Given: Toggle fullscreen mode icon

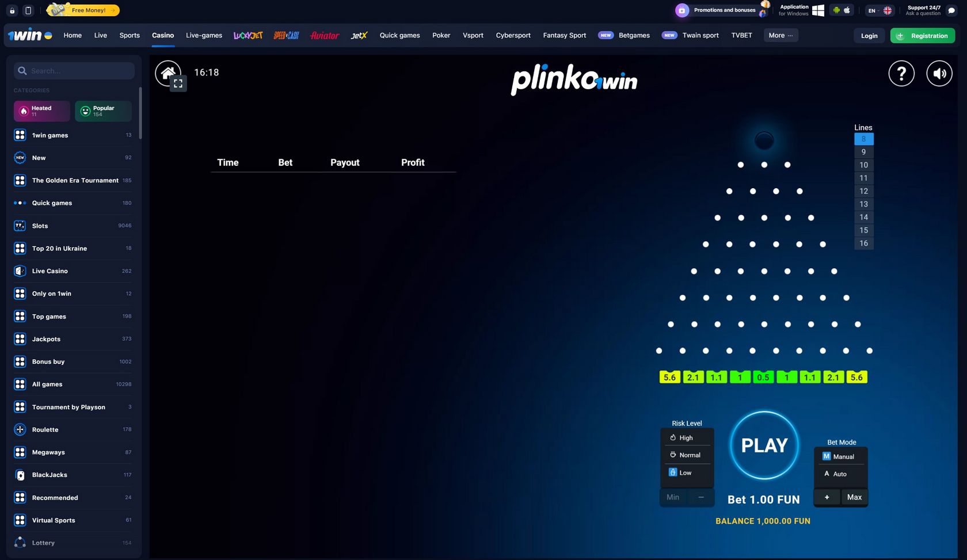Looking at the screenshot, I should click(x=178, y=83).
